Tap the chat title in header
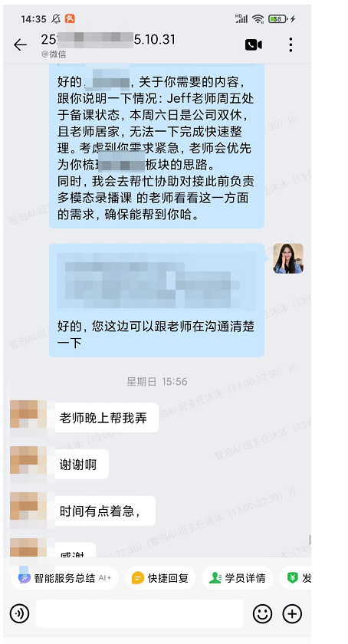This screenshot has width=348, height=644. [x=108, y=40]
